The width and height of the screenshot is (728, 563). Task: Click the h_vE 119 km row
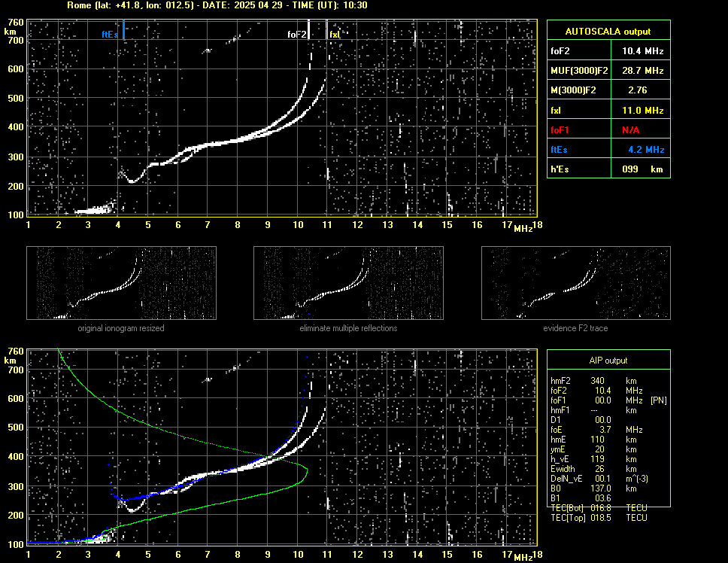pos(593,459)
